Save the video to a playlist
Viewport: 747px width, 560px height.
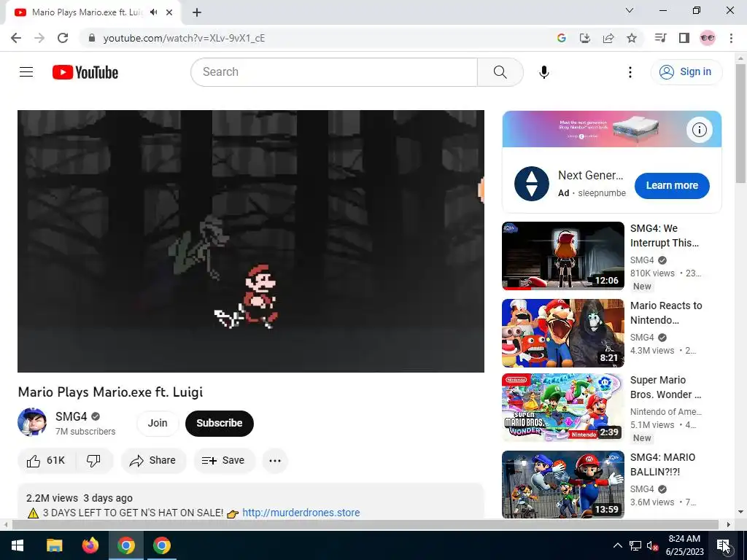point(224,461)
